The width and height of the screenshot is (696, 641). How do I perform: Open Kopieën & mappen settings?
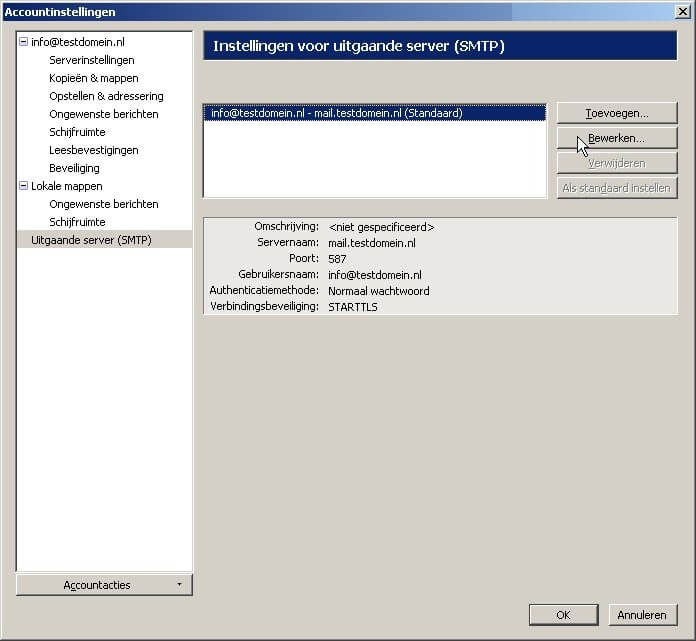(94, 78)
